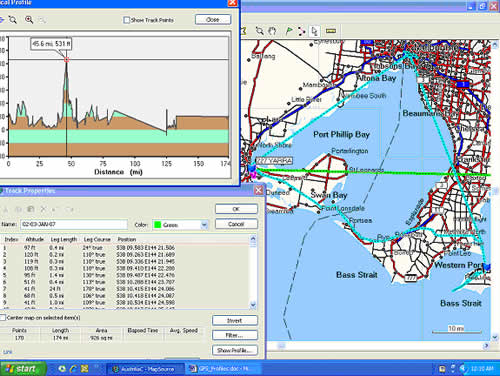This screenshot has width=500, height=376.
Task: Select track point row 2 with 120 ft
Action: pyautogui.click(x=125, y=255)
